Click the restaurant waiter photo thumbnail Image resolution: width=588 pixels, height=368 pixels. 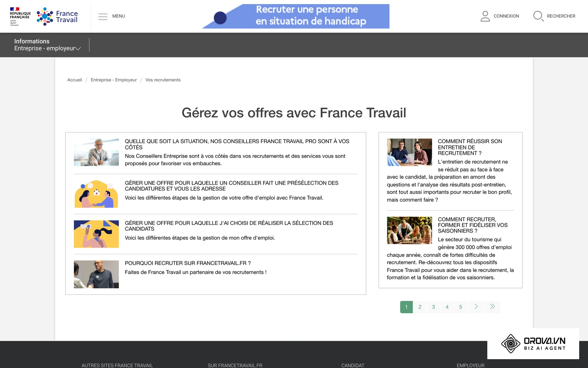tap(409, 230)
